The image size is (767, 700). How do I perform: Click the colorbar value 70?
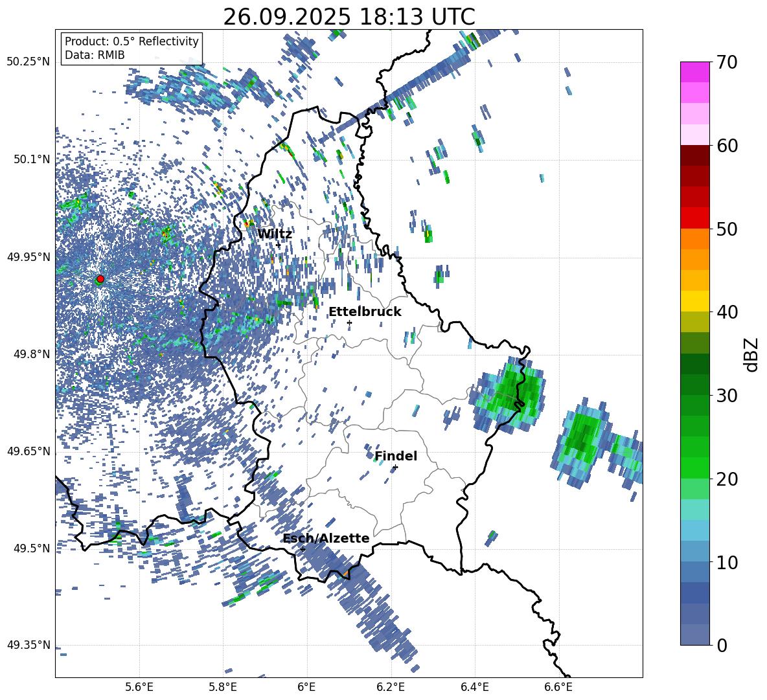click(x=727, y=62)
